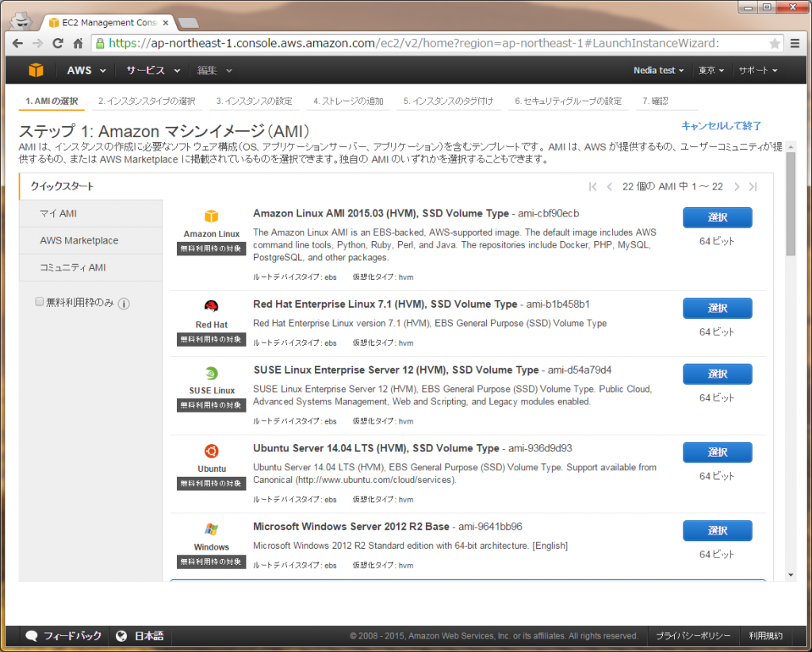Click the incognito spy icon
Viewport: 812px width, 652px height.
(21, 21)
